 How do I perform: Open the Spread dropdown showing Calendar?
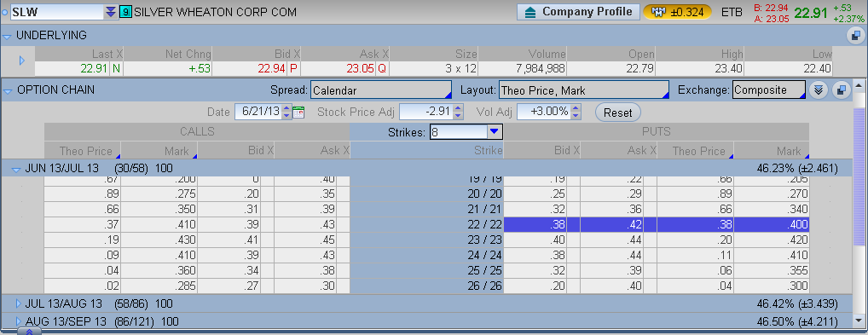[381, 90]
